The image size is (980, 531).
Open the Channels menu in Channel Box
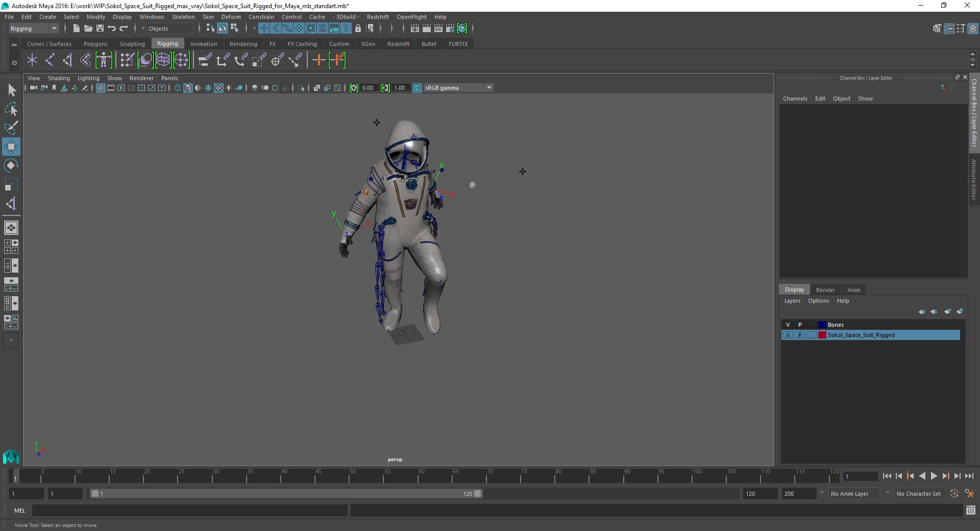(x=795, y=99)
